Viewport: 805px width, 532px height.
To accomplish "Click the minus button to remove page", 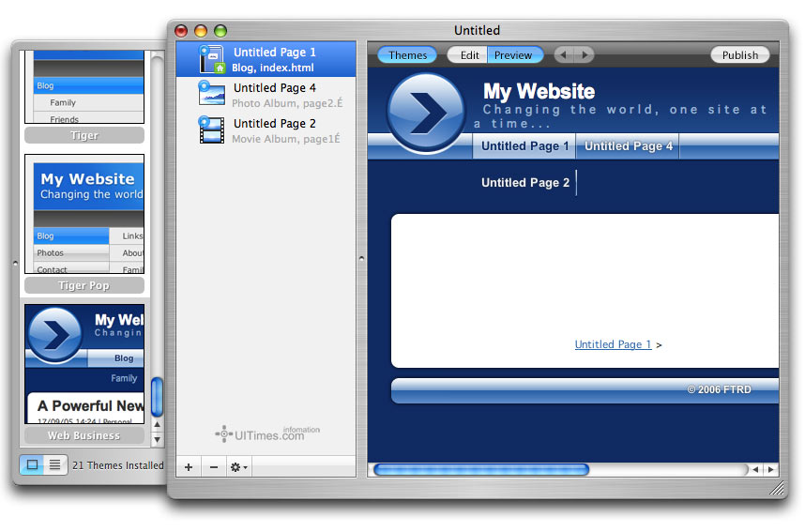I will pyautogui.click(x=213, y=467).
